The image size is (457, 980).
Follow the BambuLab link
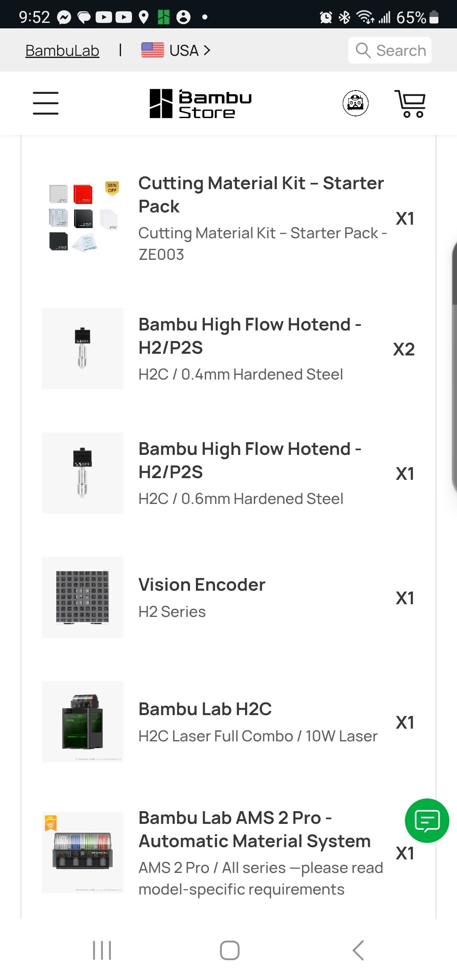click(62, 51)
